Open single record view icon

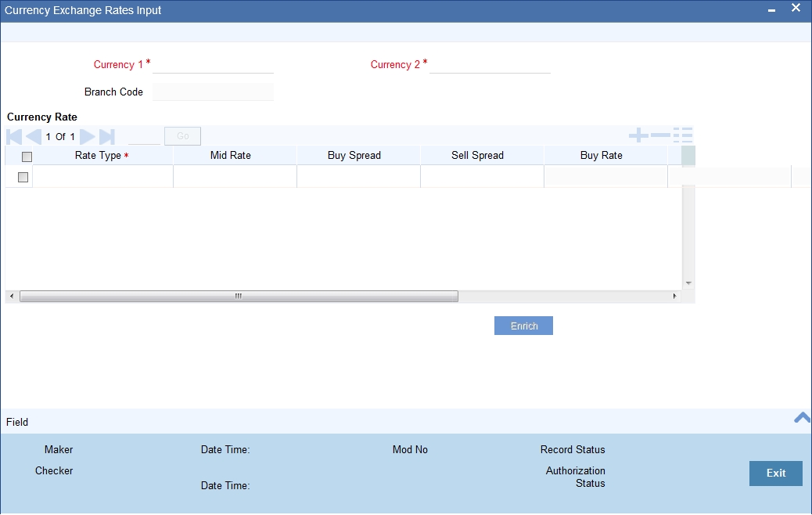[x=683, y=135]
